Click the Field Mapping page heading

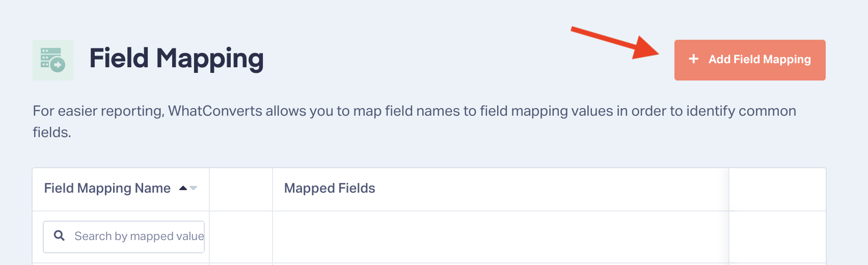point(176,58)
